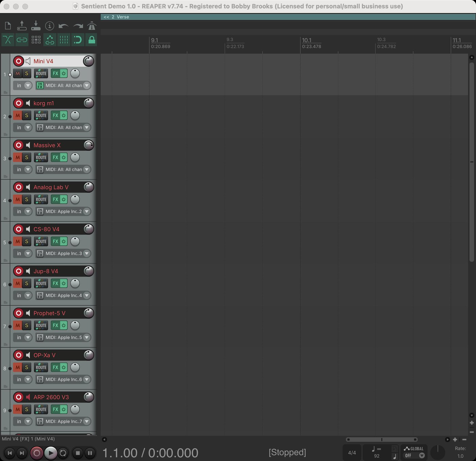Toggle record monitoring speaker on ARP 2600 V3
476x461 pixels.
point(28,397)
